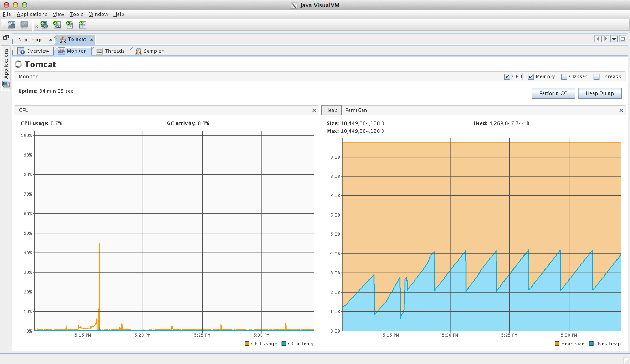Click the Add Remote Host icon
This screenshot has width=630, height=364.
click(x=44, y=25)
